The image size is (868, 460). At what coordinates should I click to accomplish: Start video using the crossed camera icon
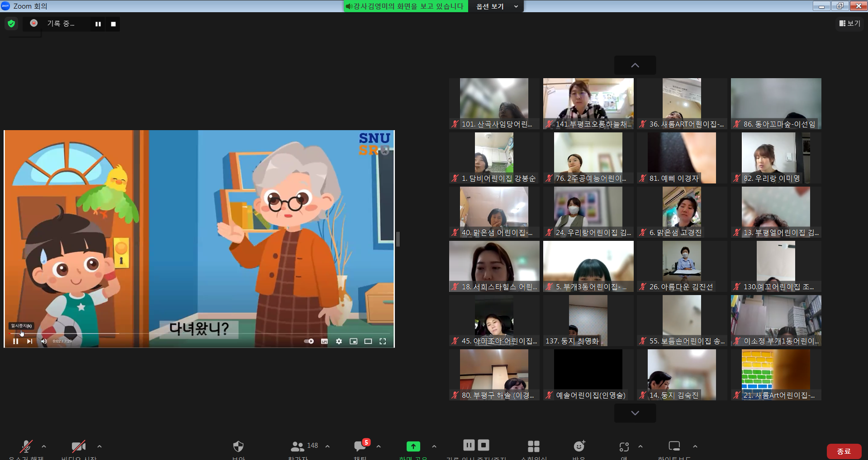[x=79, y=446]
